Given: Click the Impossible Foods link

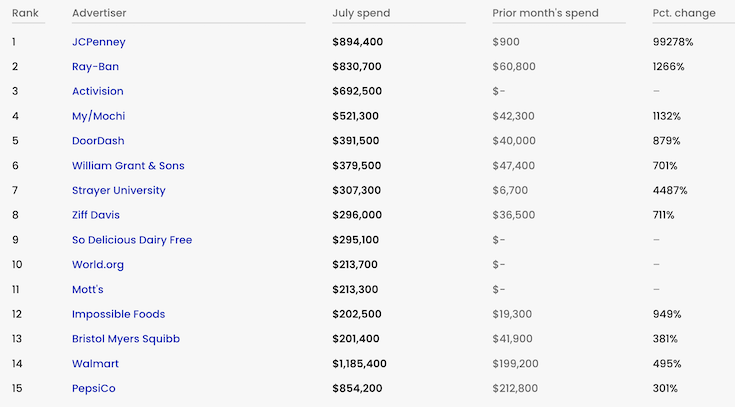Looking at the screenshot, I should click(x=118, y=314).
